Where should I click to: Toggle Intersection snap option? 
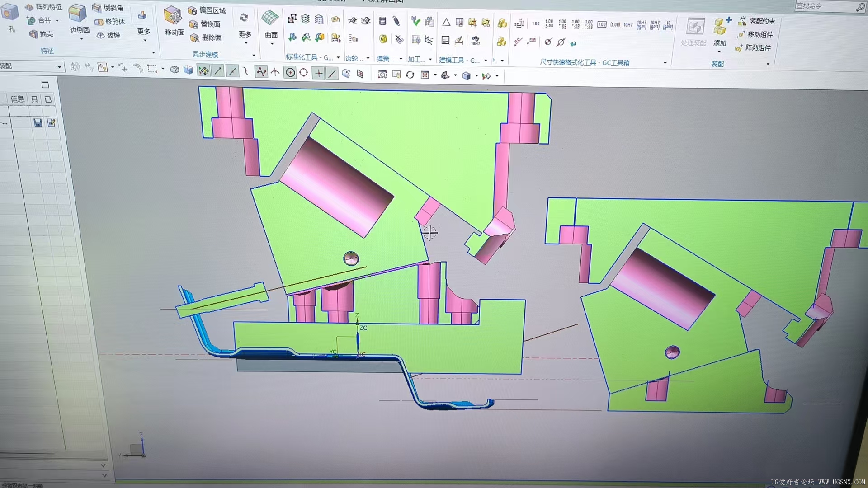(x=275, y=72)
